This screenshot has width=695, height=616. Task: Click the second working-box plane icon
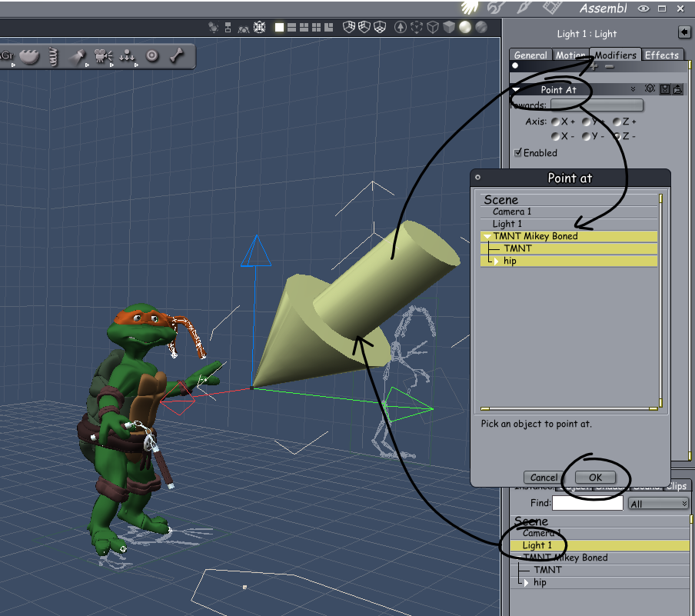click(x=364, y=28)
